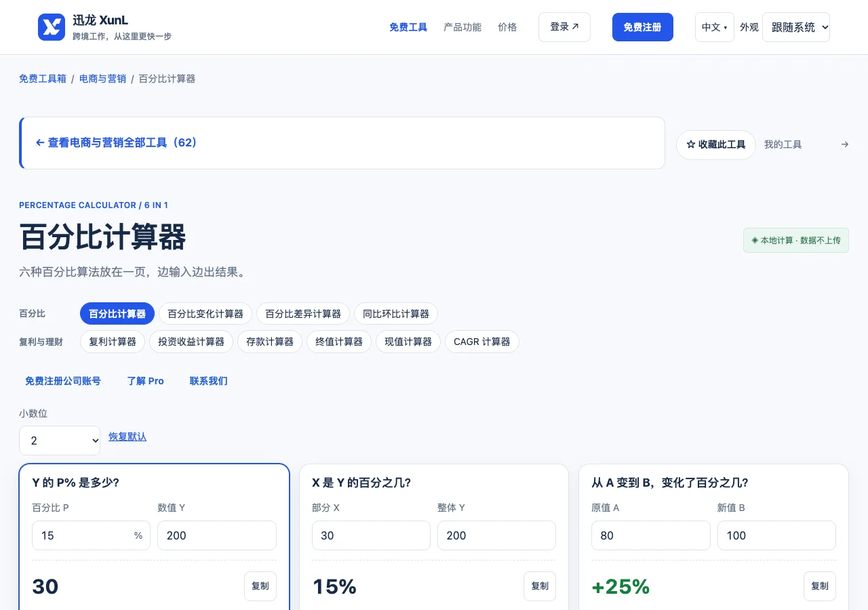Click the arrow next to 我的工具
868x610 pixels.
tap(844, 144)
